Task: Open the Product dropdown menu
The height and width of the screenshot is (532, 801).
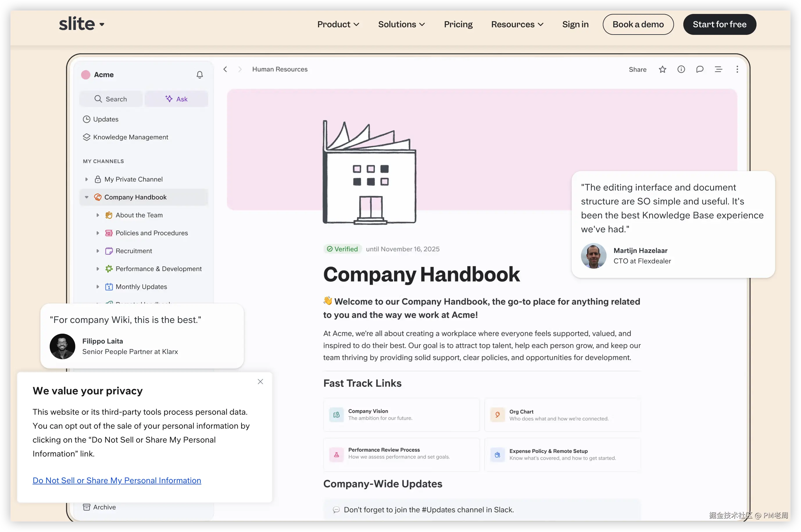Action: tap(338, 24)
